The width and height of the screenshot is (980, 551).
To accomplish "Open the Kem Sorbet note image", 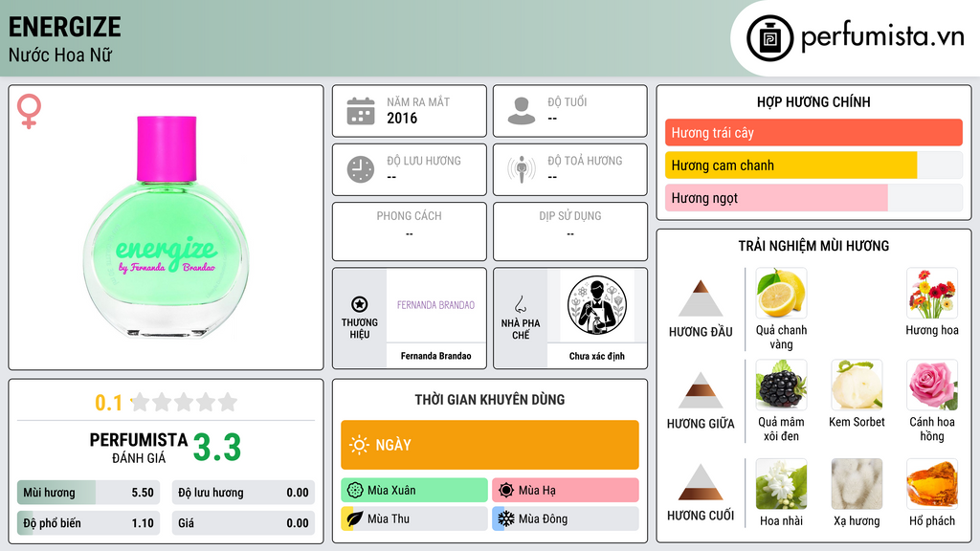I will pyautogui.click(x=857, y=385).
